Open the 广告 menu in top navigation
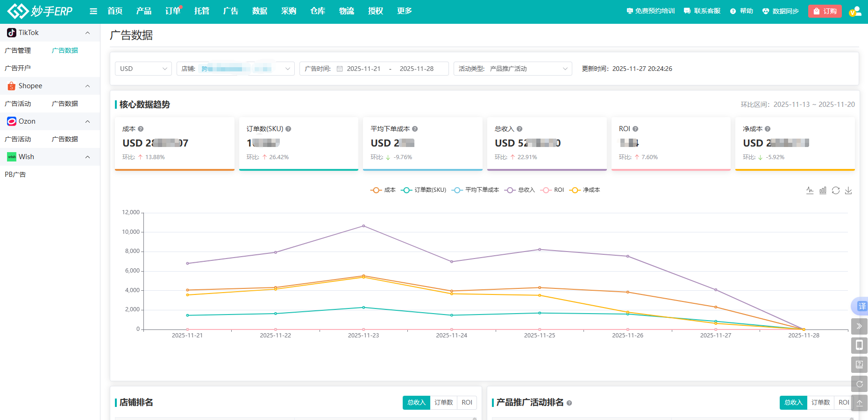The image size is (868, 420). coord(230,11)
